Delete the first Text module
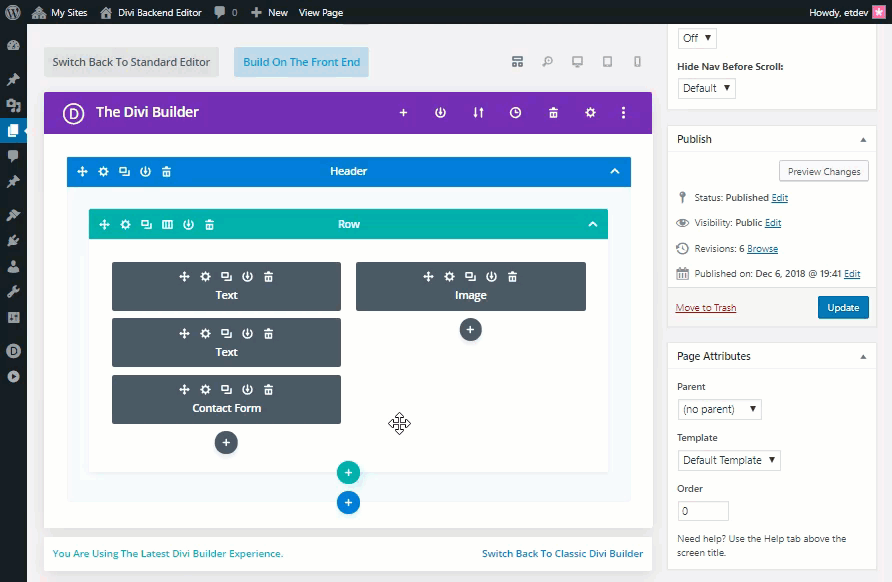The image size is (892, 582). click(269, 276)
